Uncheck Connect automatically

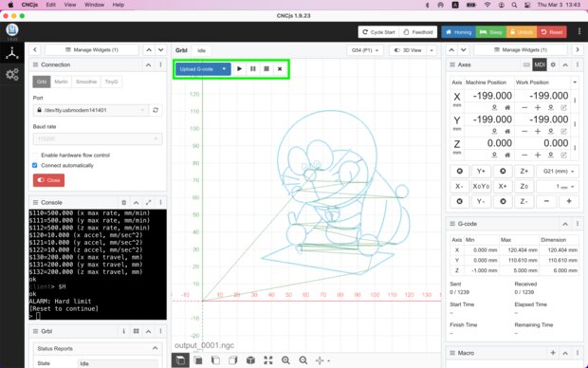click(35, 165)
